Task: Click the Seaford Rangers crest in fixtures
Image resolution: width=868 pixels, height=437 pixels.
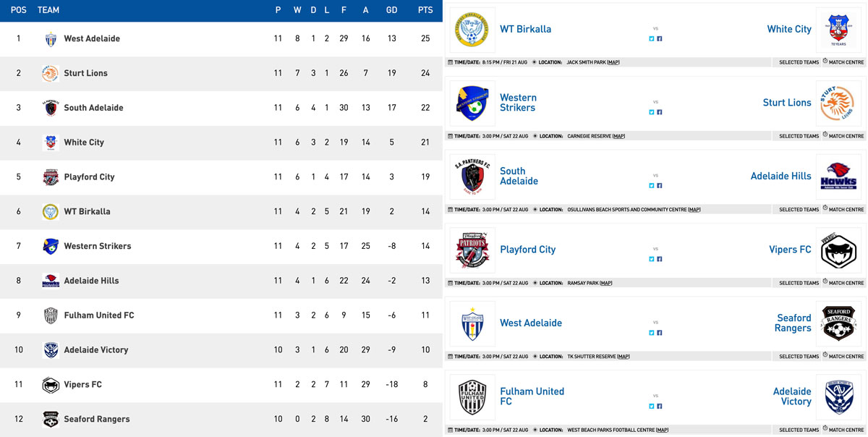Action: pyautogui.click(x=838, y=323)
